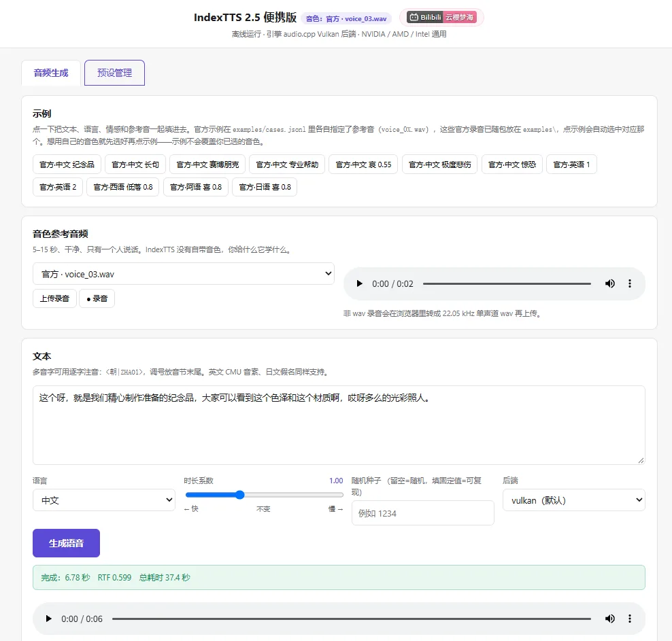Load example 官方·中文 哀 0.55

(363, 164)
